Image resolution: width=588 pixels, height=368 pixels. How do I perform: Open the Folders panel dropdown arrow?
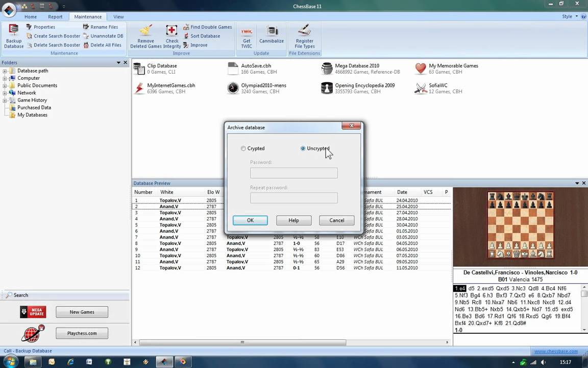118,62
